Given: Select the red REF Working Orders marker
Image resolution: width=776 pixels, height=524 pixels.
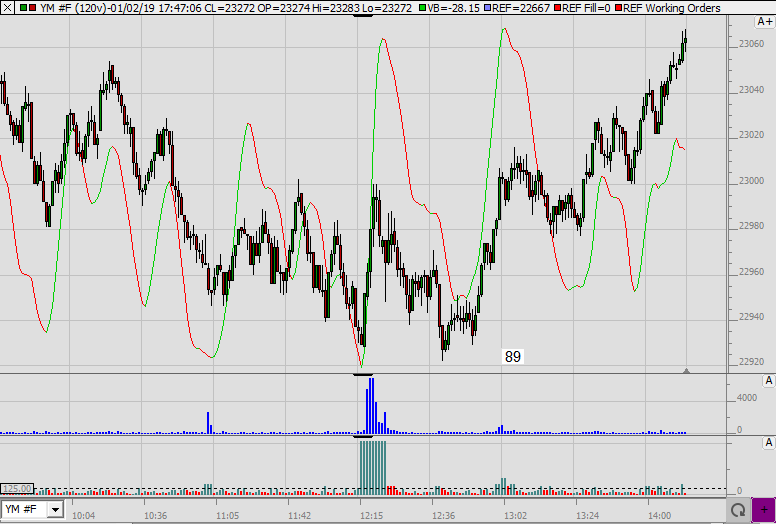Looking at the screenshot, I should 616,8.
